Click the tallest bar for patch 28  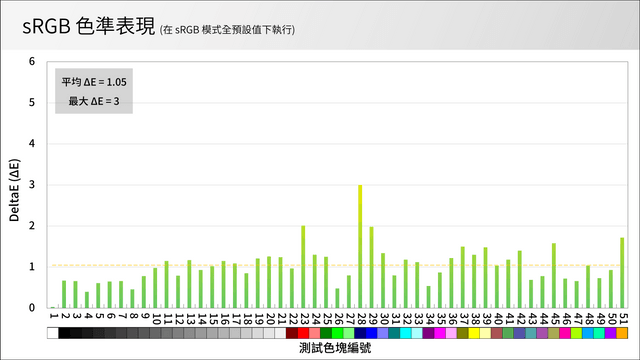pos(360,247)
